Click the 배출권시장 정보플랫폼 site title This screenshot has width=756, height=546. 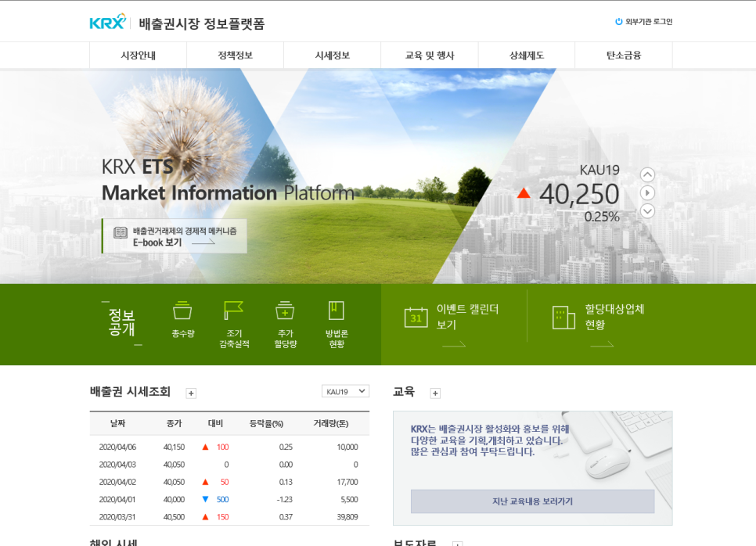202,23
